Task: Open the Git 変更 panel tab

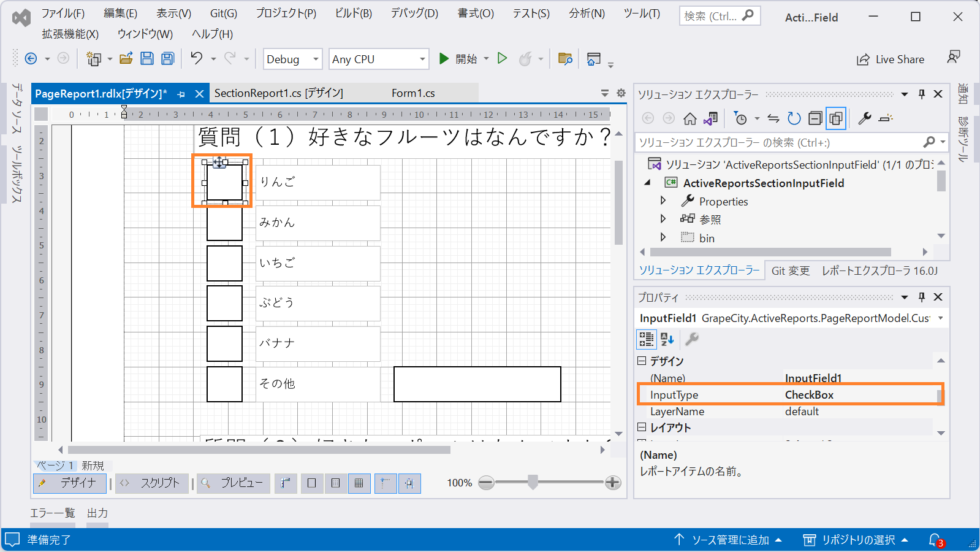Action: coord(791,270)
